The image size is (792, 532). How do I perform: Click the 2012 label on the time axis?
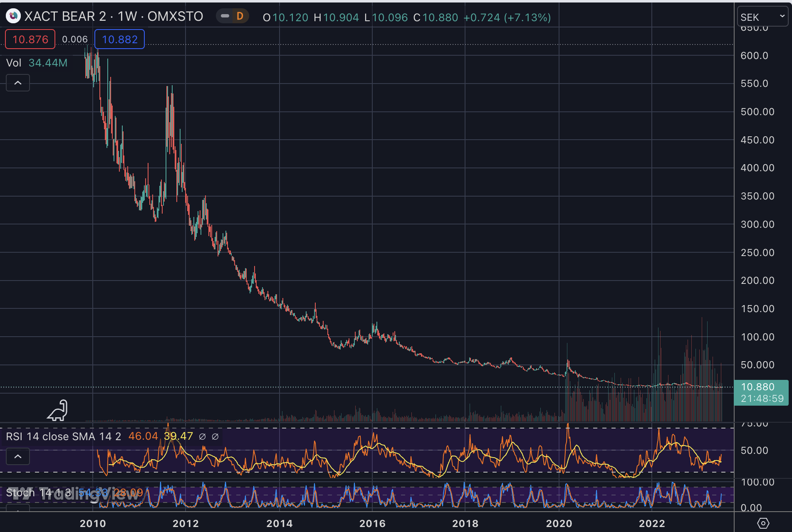(x=186, y=524)
